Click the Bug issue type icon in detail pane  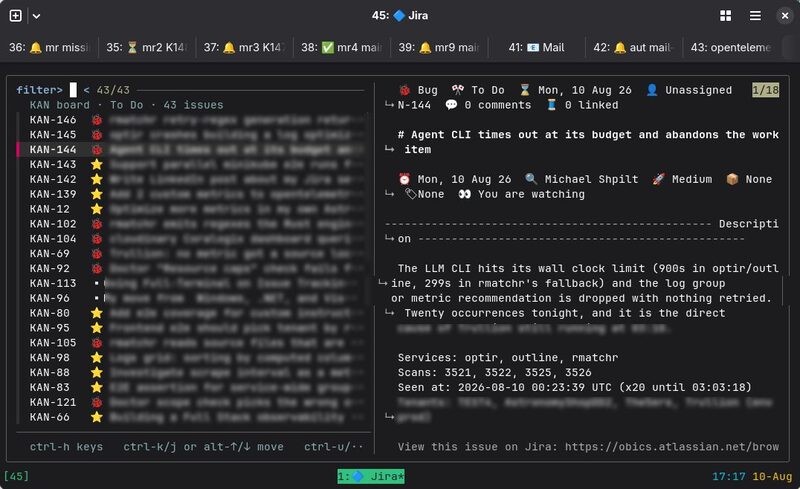tap(405, 90)
